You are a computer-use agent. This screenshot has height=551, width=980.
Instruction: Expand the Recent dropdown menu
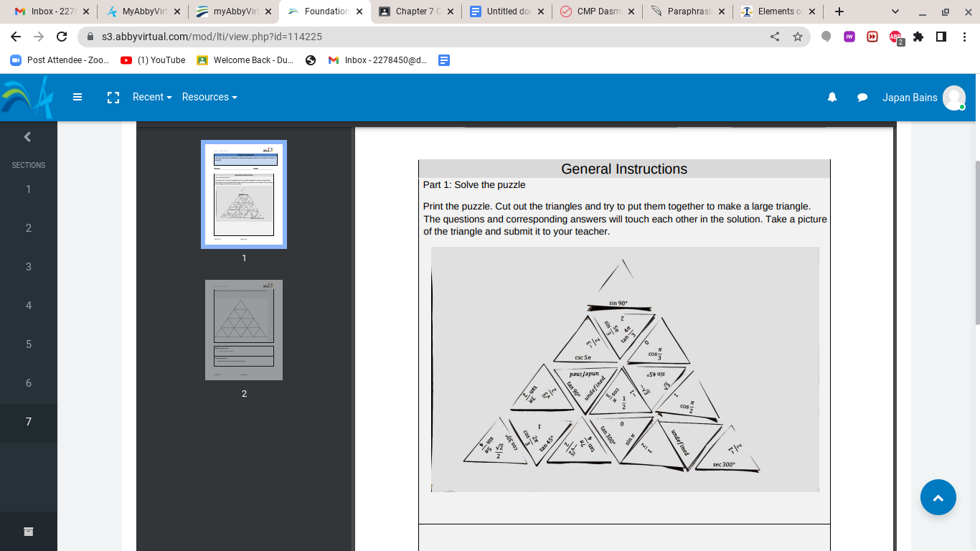click(152, 98)
